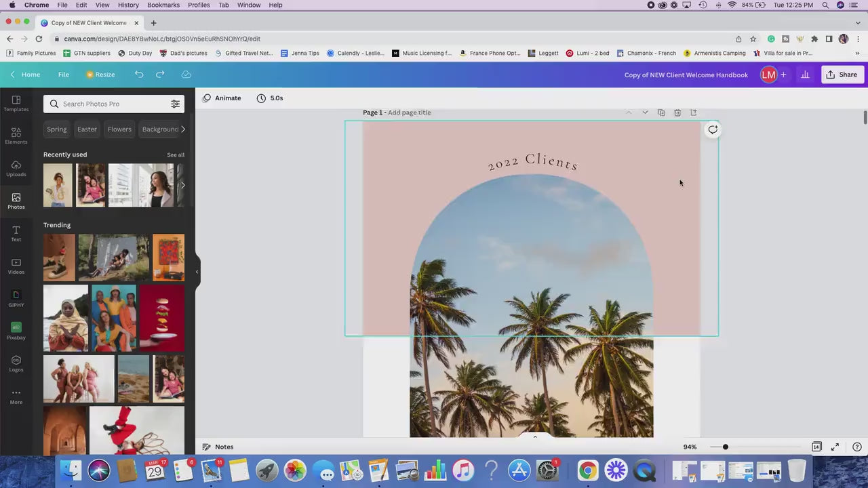Click the Share button

842,75
